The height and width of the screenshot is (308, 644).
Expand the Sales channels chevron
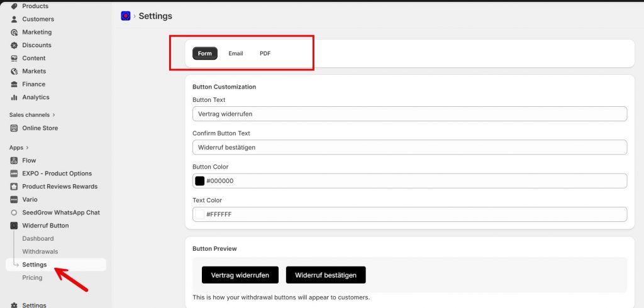coord(54,115)
